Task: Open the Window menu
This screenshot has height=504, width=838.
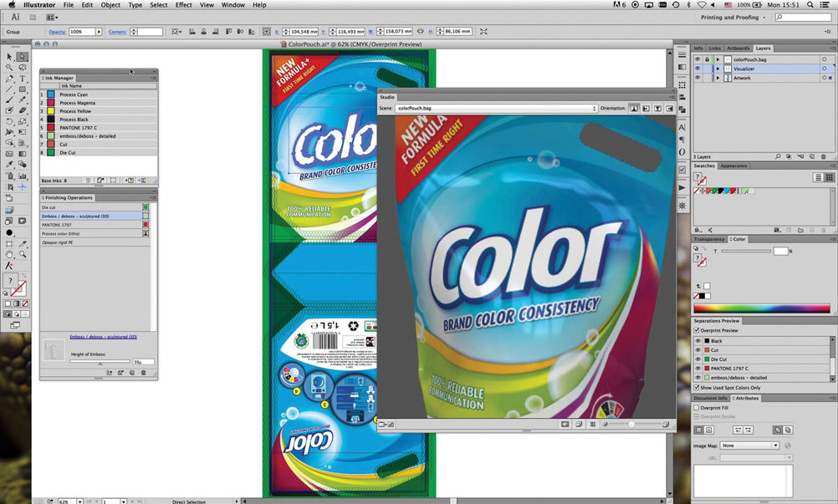Action: point(233,5)
